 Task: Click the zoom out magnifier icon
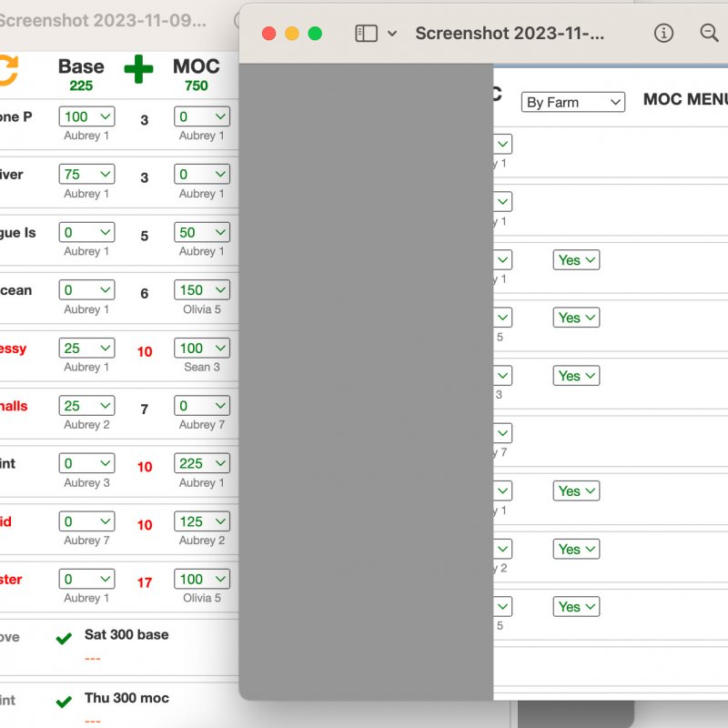[710, 34]
